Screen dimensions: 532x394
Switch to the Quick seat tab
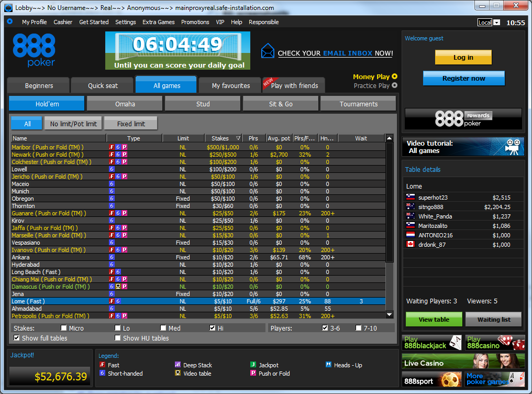click(x=103, y=85)
